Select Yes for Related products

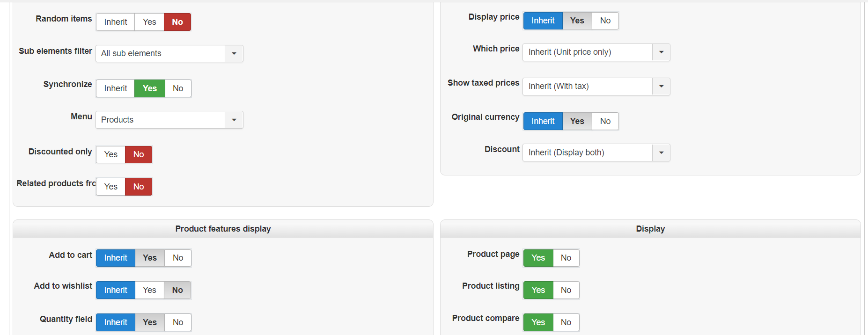(x=111, y=187)
